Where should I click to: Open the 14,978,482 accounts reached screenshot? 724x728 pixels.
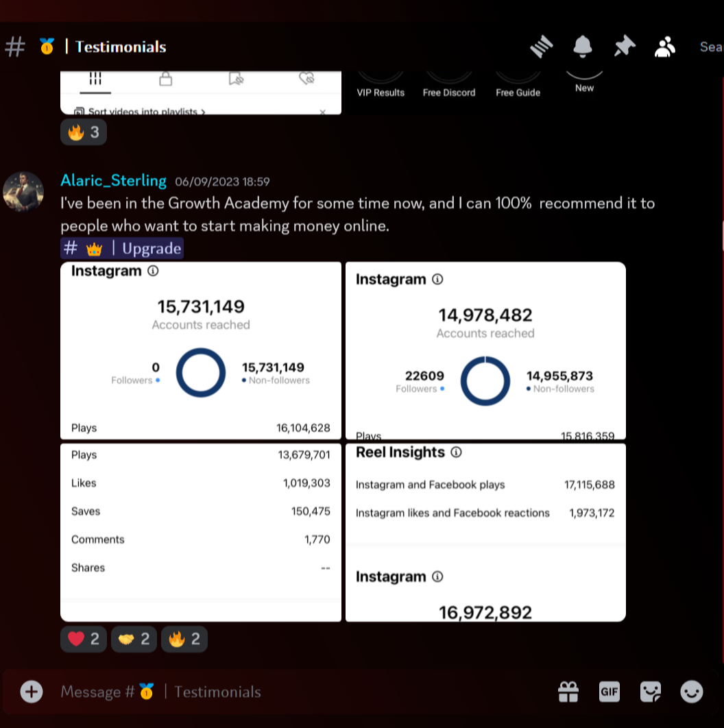coord(485,350)
